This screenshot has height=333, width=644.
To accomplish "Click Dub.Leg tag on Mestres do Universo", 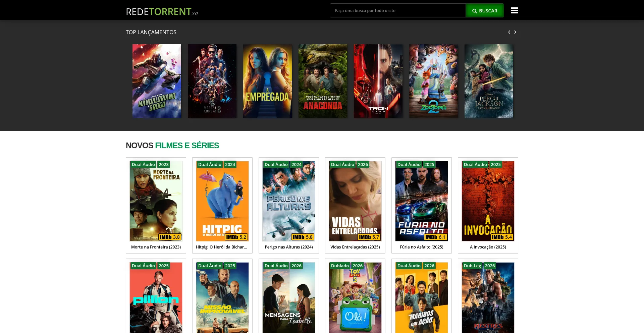I will [x=472, y=266].
